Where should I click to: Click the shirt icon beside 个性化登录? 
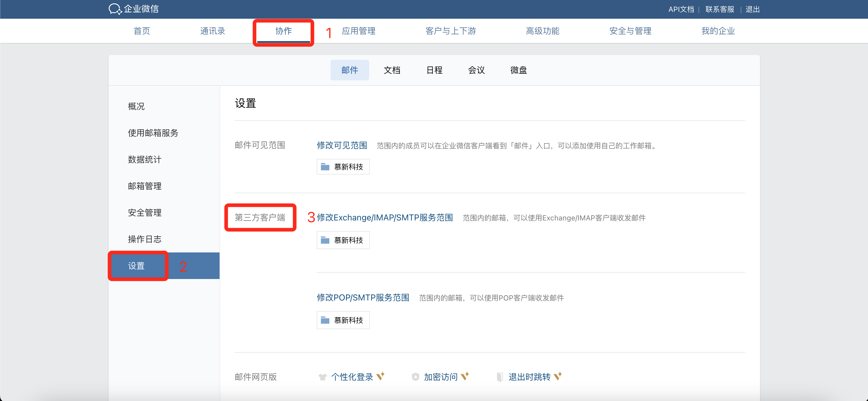click(322, 377)
